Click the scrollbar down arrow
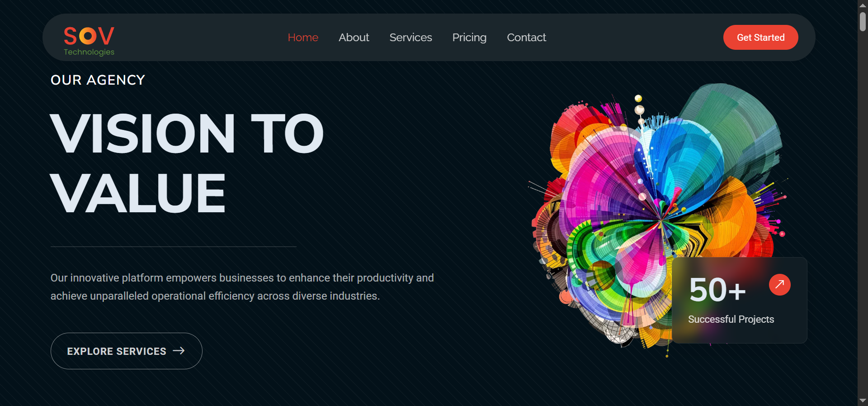The height and width of the screenshot is (406, 868). coord(863,401)
